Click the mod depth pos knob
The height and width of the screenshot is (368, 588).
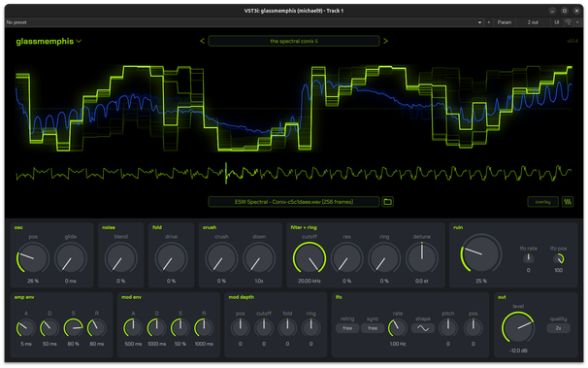click(241, 328)
